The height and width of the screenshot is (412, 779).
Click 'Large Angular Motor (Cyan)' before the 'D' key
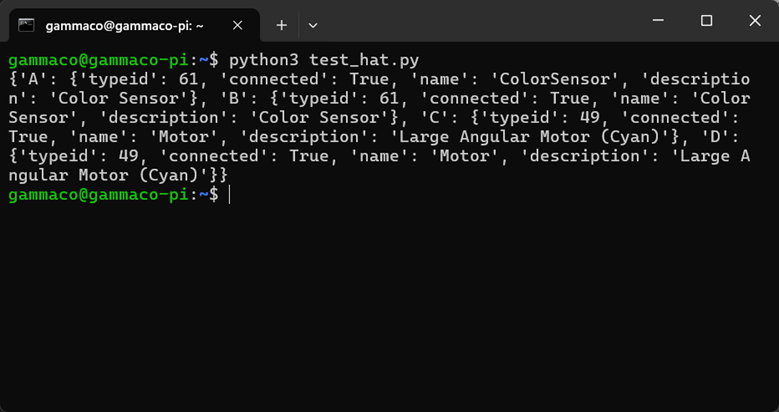tap(550, 137)
